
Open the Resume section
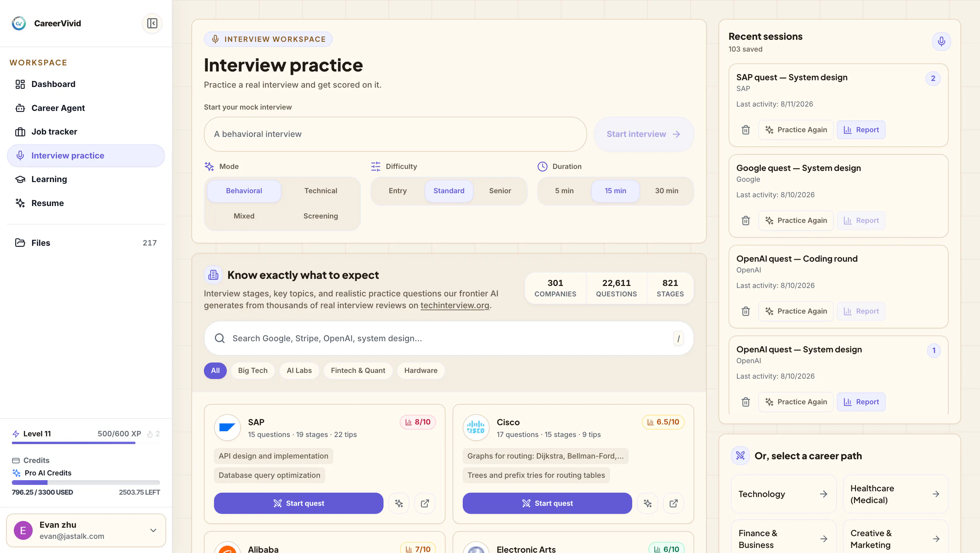(86, 203)
